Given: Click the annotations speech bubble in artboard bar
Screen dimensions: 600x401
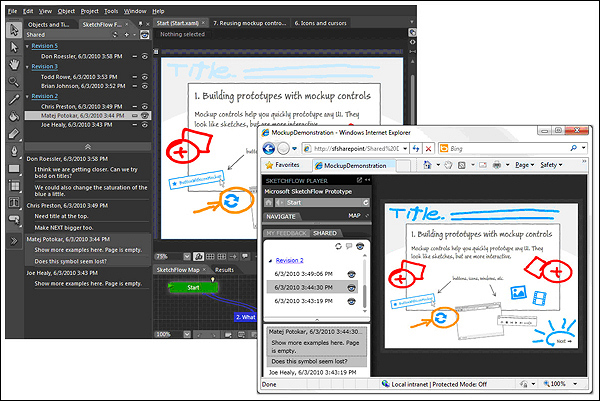Looking at the screenshot, I should (245, 256).
